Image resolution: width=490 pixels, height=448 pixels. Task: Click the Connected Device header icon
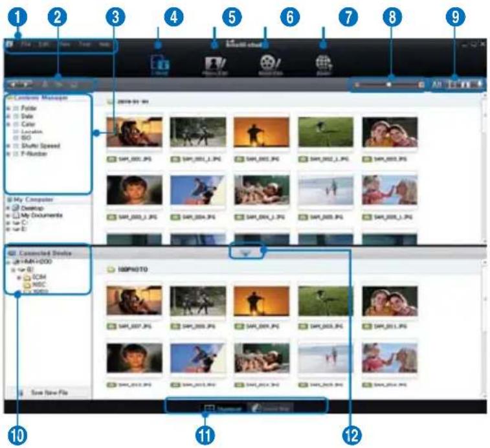coord(12,253)
